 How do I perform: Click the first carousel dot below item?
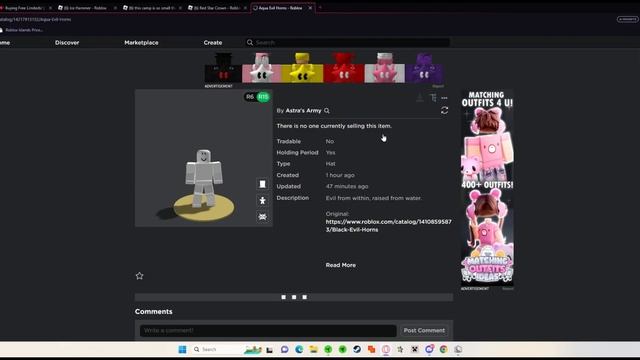[284, 297]
